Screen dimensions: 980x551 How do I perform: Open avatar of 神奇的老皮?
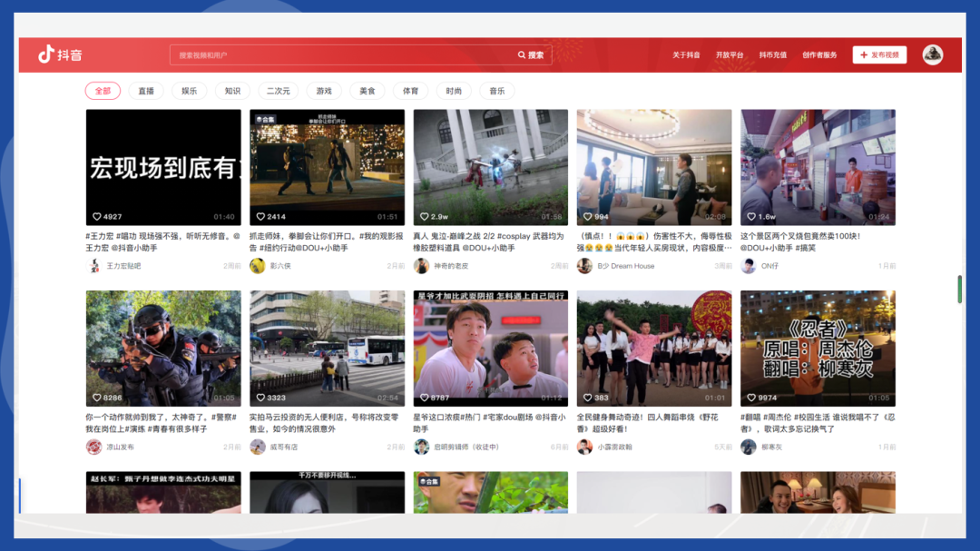(x=421, y=266)
